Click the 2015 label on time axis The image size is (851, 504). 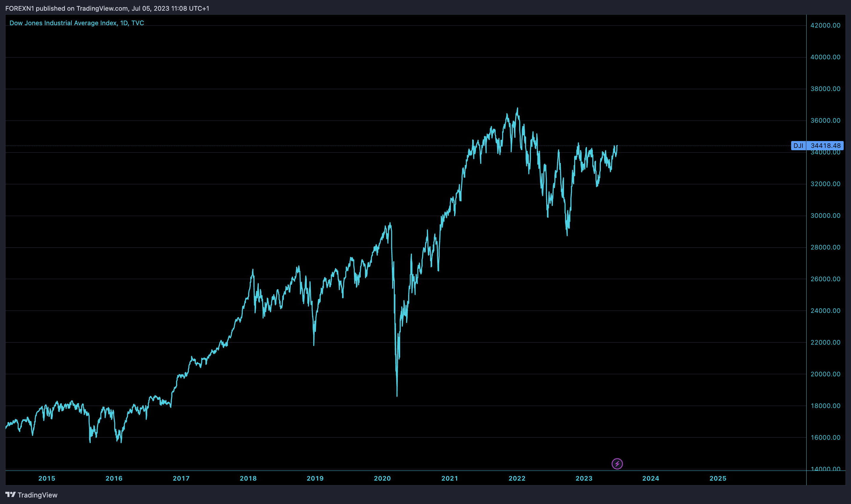pyautogui.click(x=47, y=478)
